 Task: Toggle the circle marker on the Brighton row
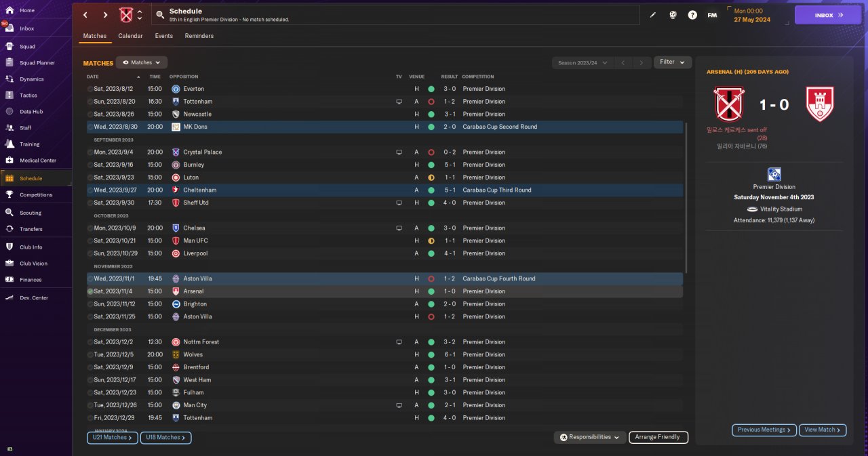(90, 304)
